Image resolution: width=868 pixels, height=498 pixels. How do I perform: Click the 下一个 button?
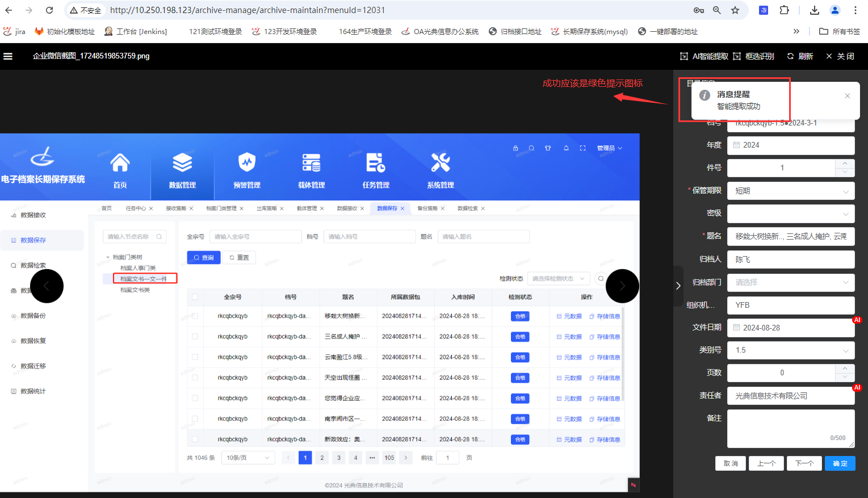804,463
